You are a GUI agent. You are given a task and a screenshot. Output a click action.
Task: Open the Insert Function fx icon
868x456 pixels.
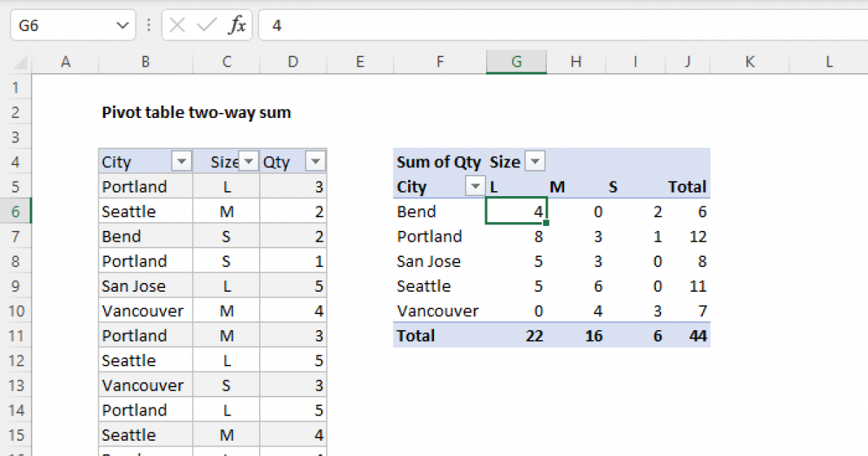[237, 26]
